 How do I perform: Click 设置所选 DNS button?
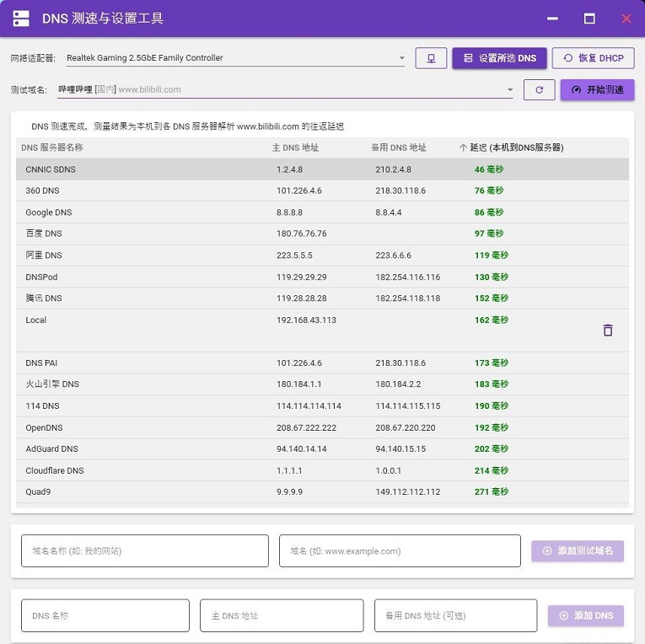pos(499,58)
